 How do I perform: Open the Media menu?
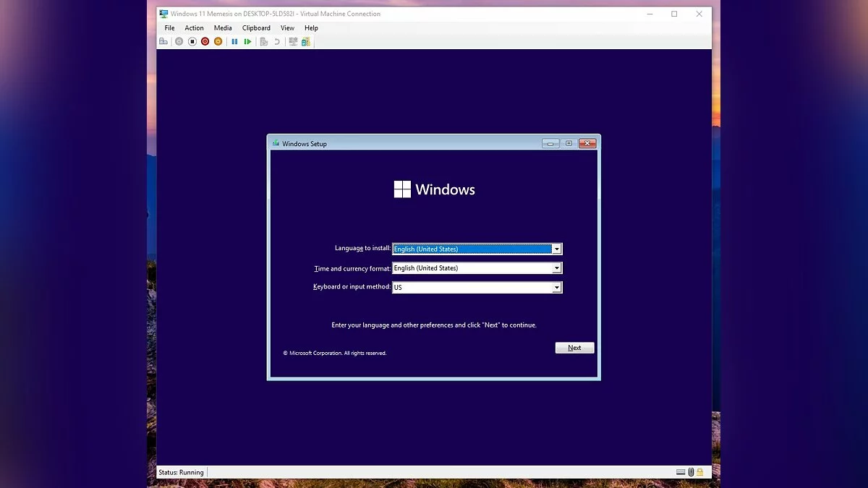223,28
